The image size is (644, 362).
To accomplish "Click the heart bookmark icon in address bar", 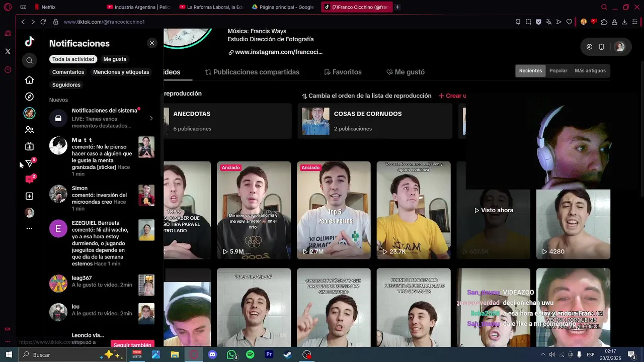I will coord(569,22).
